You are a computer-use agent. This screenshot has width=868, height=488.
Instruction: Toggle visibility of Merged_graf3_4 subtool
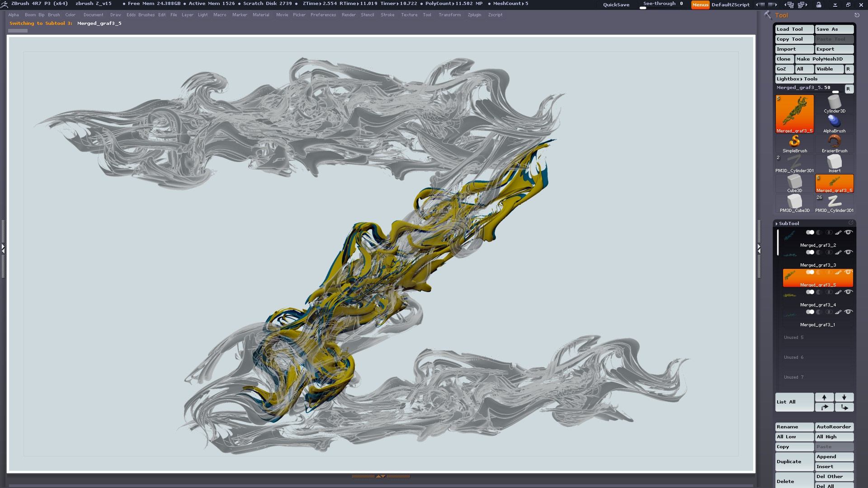pyautogui.click(x=849, y=292)
